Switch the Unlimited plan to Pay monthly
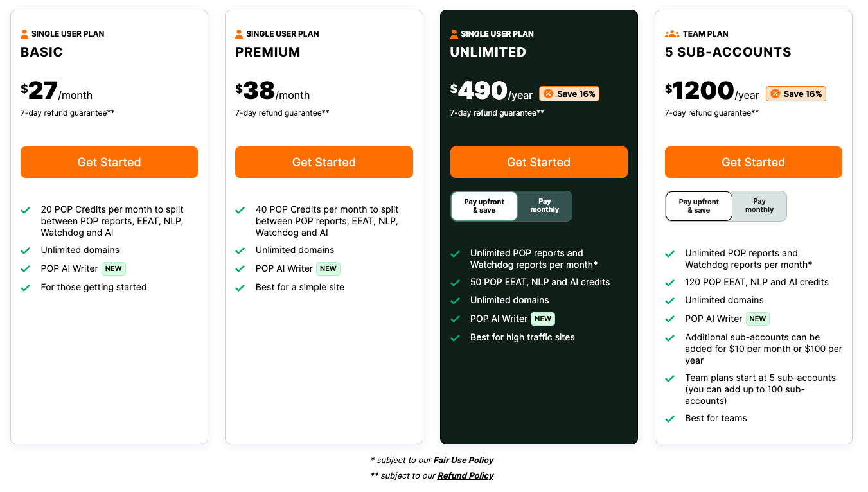Image resolution: width=868 pixels, height=492 pixels. tap(544, 206)
